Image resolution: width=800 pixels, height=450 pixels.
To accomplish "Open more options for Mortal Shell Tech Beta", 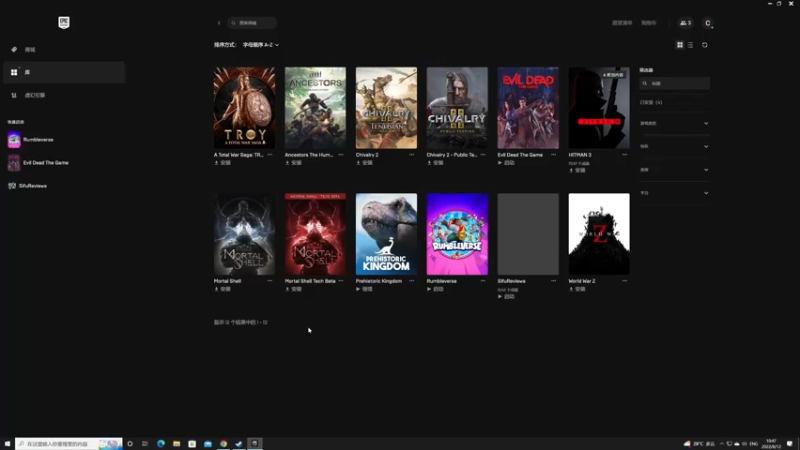I will [x=341, y=281].
